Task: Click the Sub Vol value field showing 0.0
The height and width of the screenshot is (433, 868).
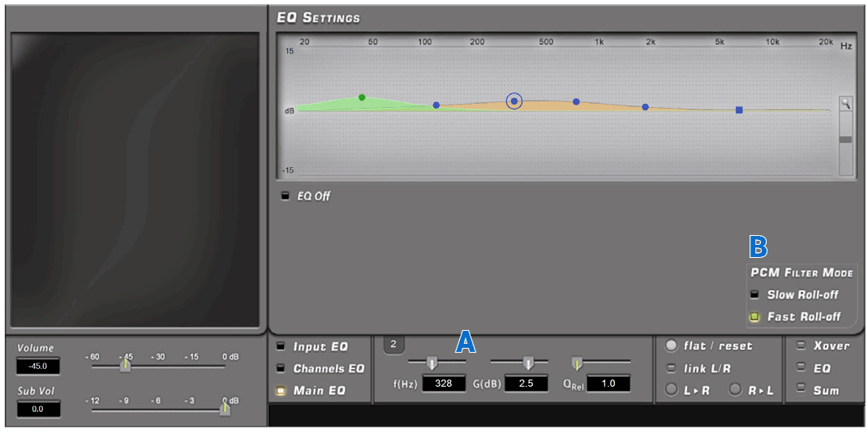Action: 37,409
